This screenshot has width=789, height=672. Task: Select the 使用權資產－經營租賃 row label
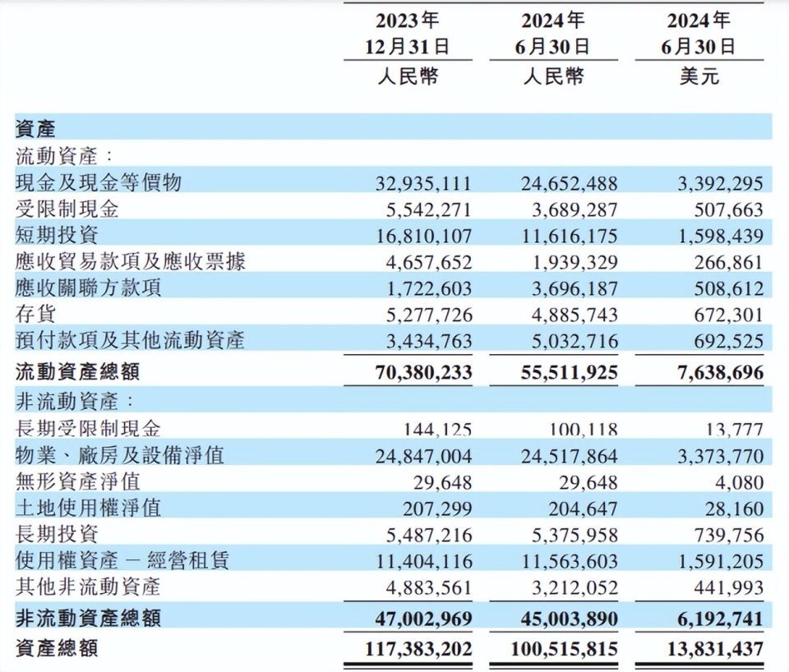pyautogui.click(x=122, y=560)
